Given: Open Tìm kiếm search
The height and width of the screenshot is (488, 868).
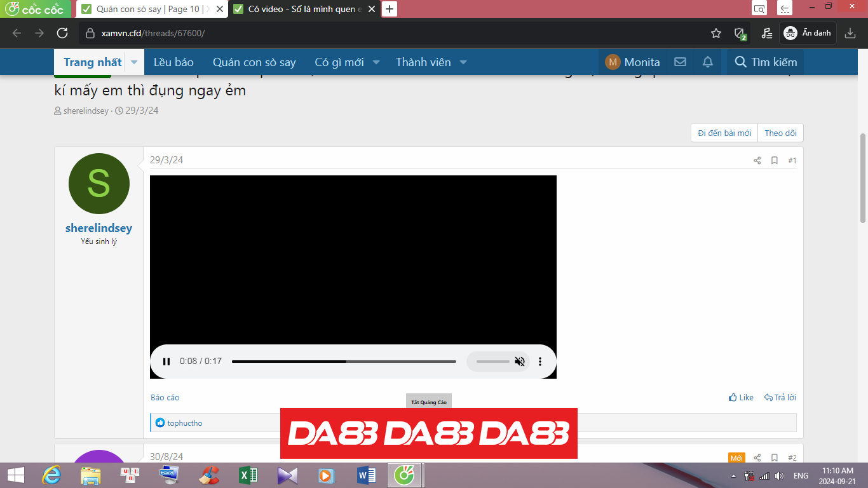Looking at the screenshot, I should (x=765, y=62).
